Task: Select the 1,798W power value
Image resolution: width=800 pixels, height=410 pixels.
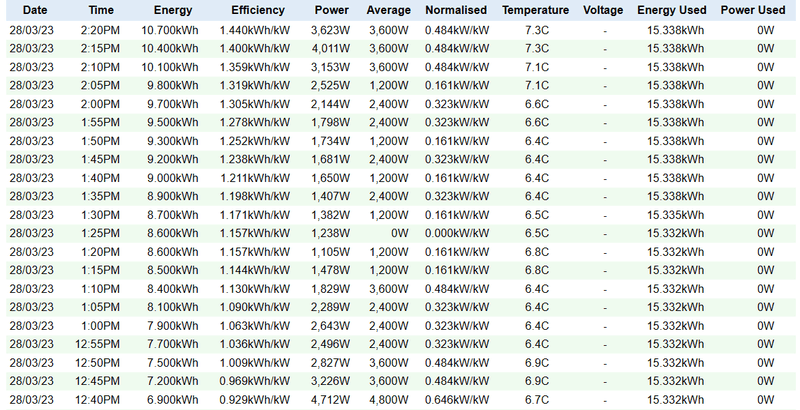Action: [x=330, y=123]
